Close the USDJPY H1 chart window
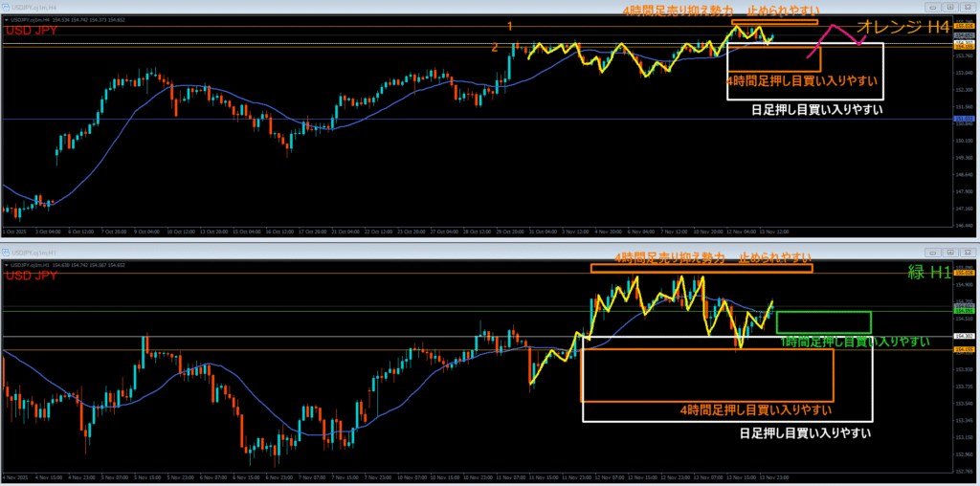This screenshot has height=486, width=980. click(x=967, y=252)
